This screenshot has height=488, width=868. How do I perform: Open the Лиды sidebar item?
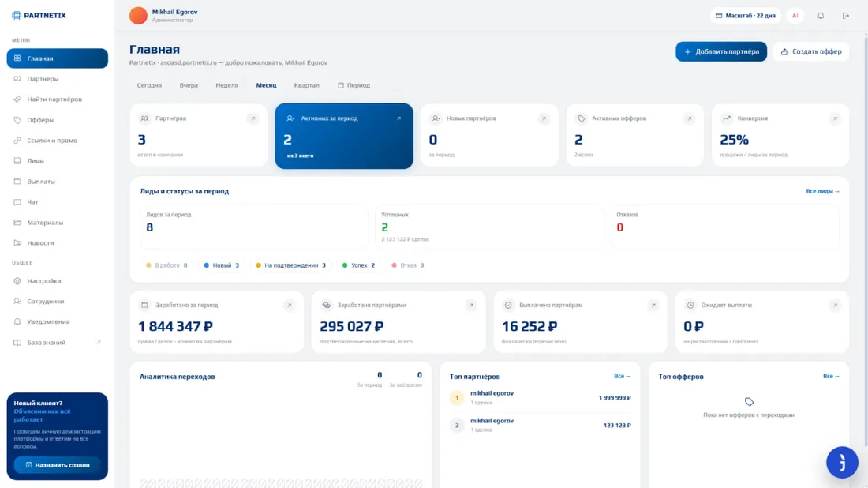(57, 160)
